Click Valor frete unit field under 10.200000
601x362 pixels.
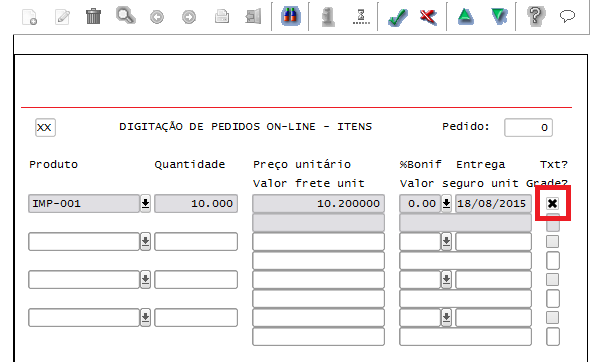pyautogui.click(x=318, y=222)
